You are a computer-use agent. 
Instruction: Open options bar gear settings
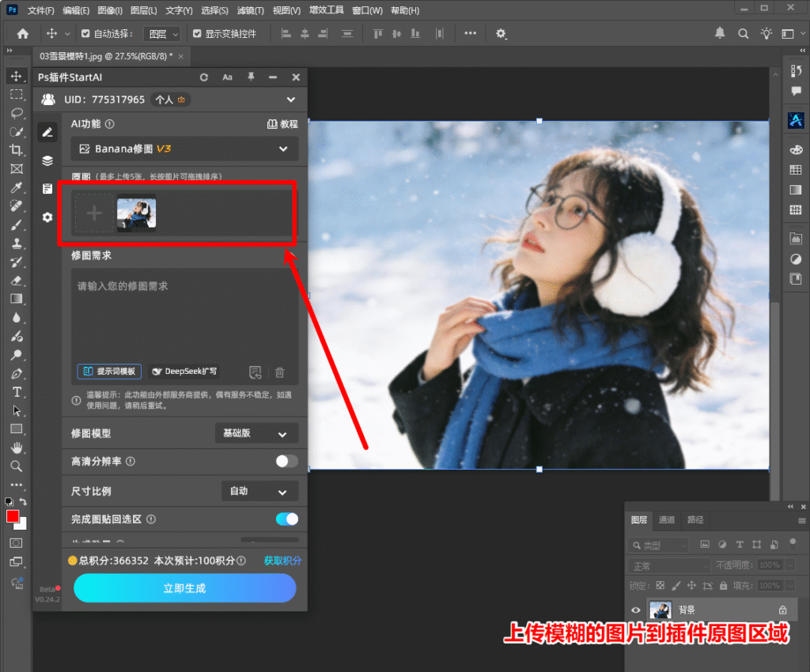tap(501, 33)
